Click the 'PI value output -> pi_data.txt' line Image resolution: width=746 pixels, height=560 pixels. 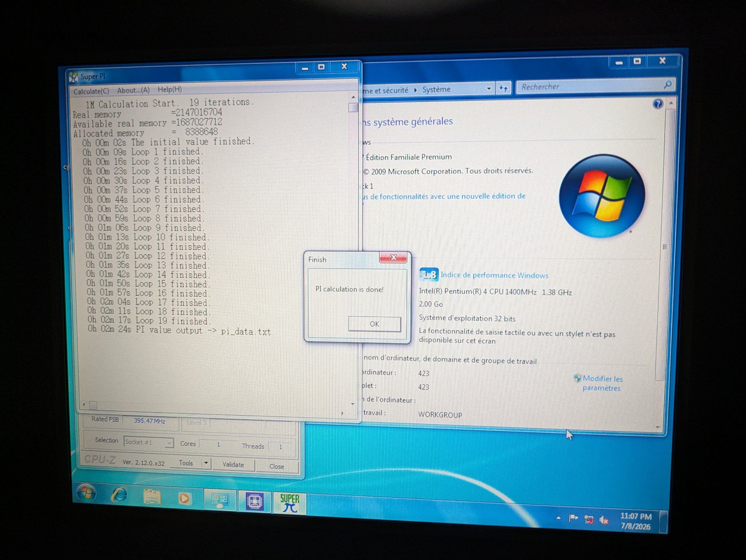point(179,331)
